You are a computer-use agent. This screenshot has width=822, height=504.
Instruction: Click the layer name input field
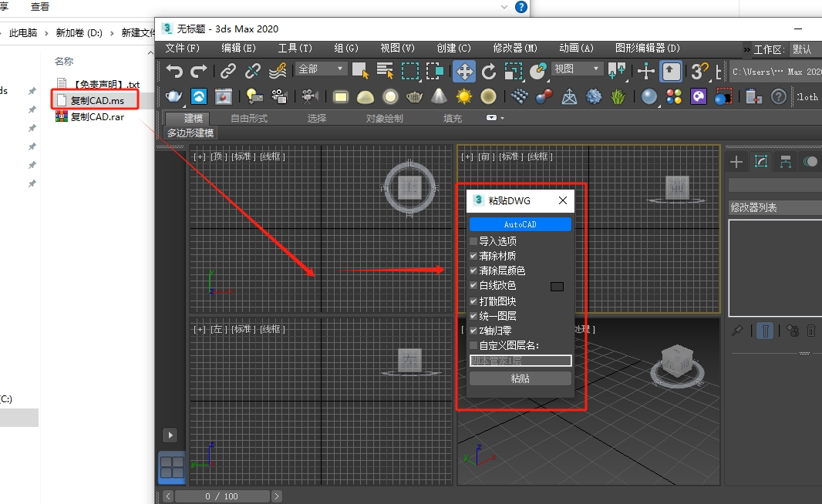tap(520, 361)
